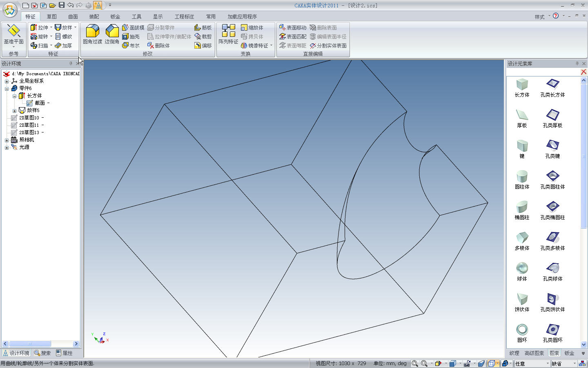
Task: Click the 分割实体表面 split surface tool
Action: click(328, 46)
